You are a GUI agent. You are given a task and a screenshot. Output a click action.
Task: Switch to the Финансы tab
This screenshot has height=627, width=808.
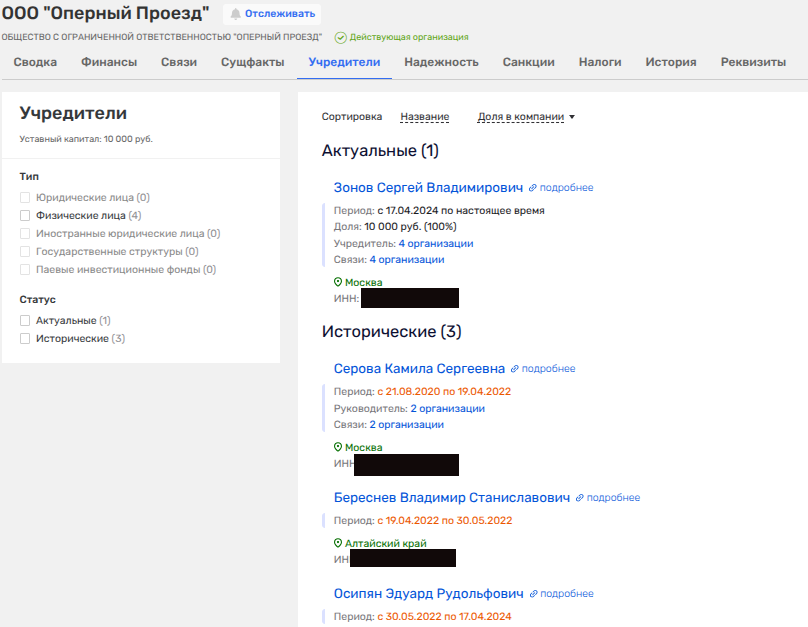pyautogui.click(x=108, y=62)
